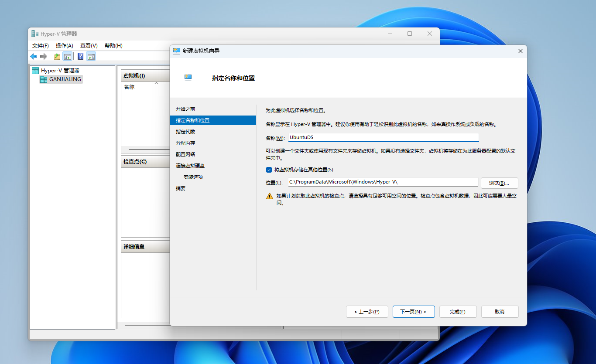Select the GANJIALING server in the tree

tap(61, 79)
